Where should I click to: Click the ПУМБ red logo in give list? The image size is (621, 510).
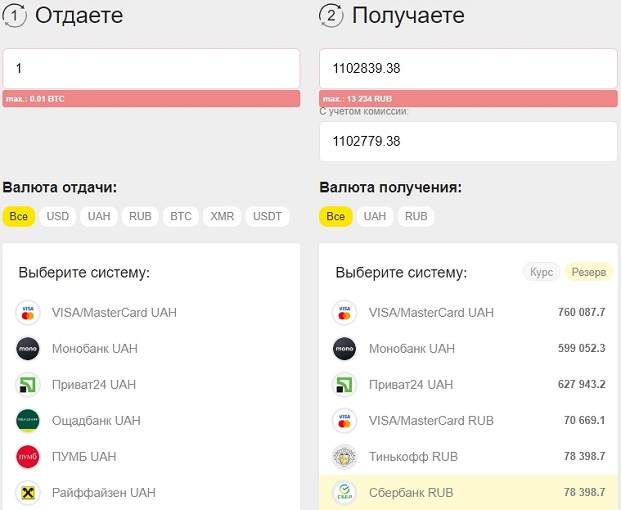(28, 457)
